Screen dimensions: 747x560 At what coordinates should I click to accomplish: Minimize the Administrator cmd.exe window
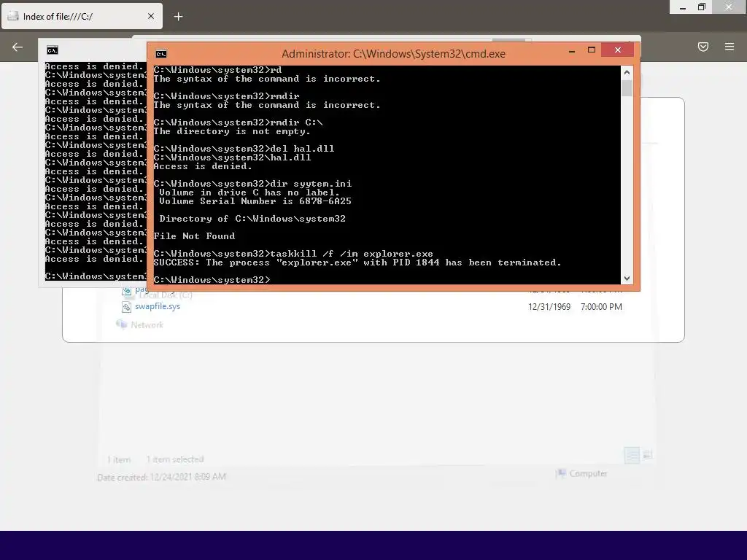point(572,50)
